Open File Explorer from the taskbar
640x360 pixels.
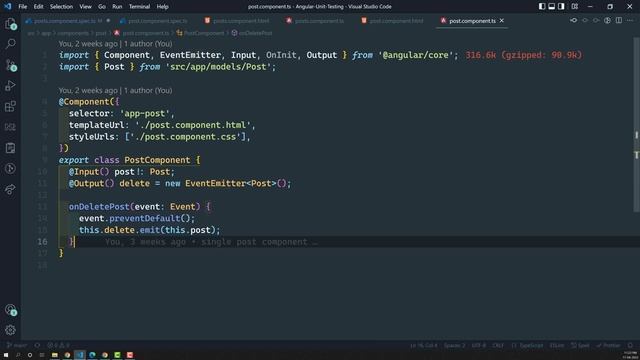click(55, 355)
